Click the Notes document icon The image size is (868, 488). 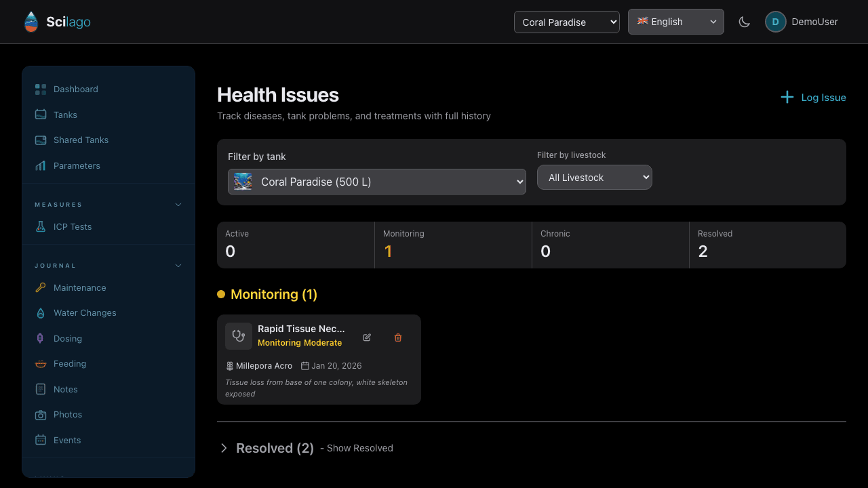[41, 389]
